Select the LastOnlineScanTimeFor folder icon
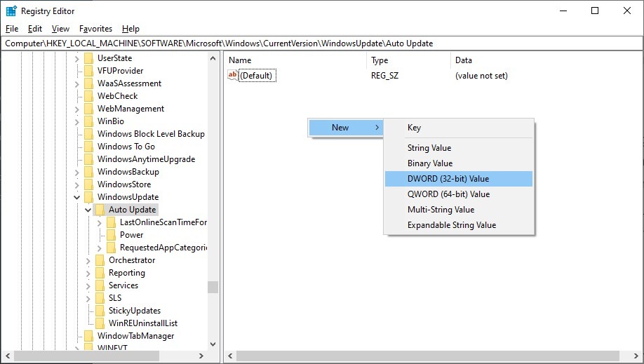644x364 pixels. [x=111, y=222]
